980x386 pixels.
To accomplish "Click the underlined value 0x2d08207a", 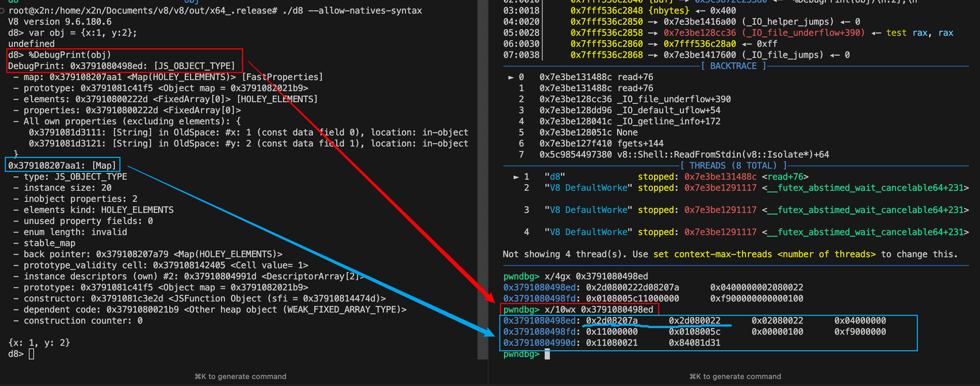I will point(611,321).
